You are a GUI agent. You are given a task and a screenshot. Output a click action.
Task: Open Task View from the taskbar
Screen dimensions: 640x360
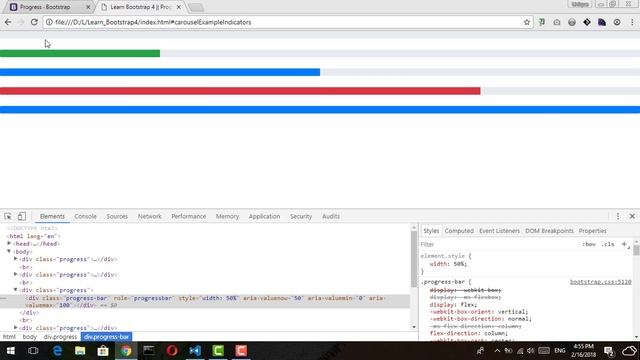tap(33, 351)
